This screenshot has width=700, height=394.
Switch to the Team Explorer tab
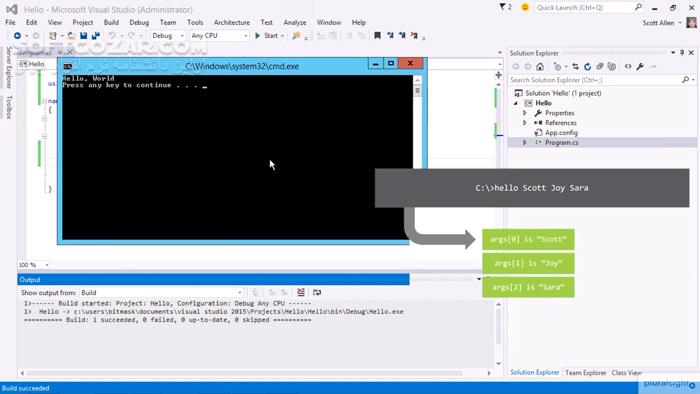(585, 373)
